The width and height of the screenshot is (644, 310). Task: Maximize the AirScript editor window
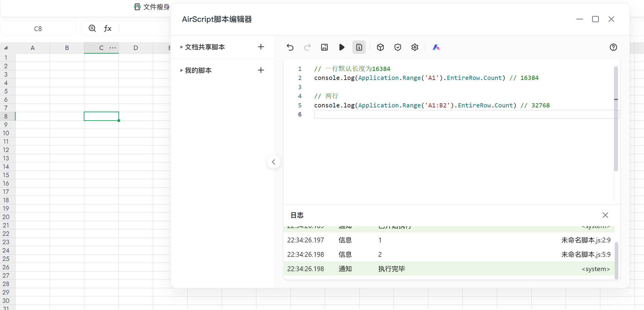click(x=595, y=19)
